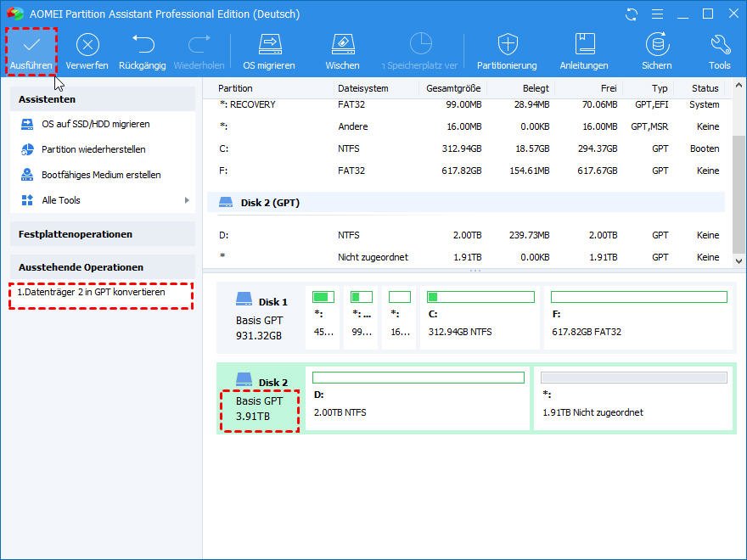Sort by the Dateisystem column header
747x560 pixels.
point(363,88)
